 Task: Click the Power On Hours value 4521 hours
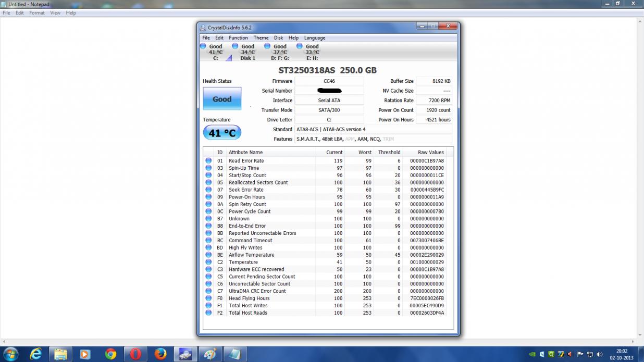click(x=434, y=120)
